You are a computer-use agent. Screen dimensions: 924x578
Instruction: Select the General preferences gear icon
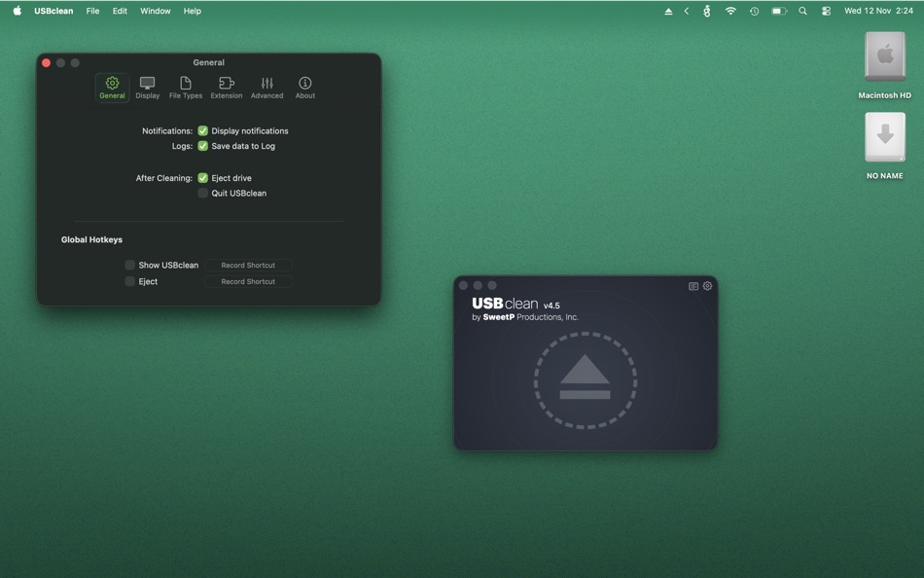coord(112,87)
